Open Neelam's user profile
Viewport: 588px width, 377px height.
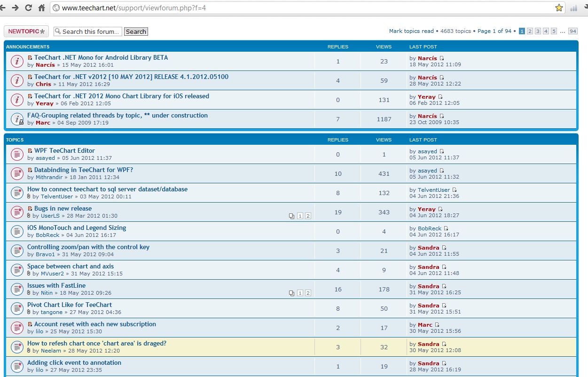pyautogui.click(x=51, y=351)
